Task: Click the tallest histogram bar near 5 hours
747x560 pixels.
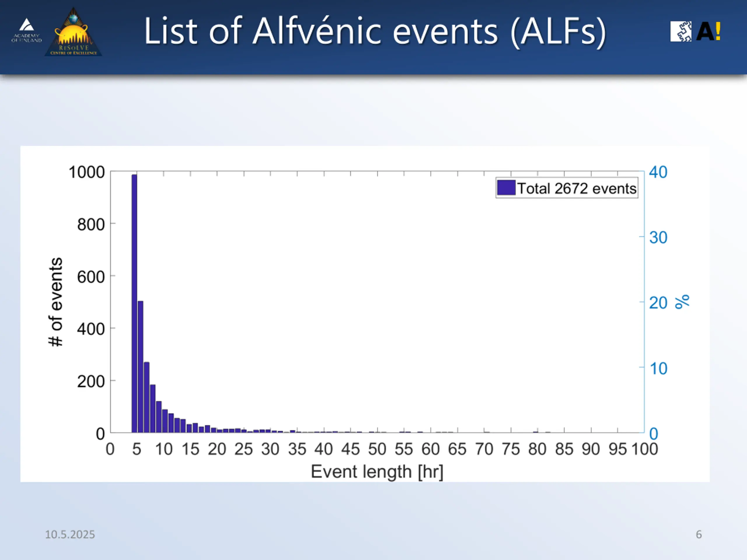Action: [135, 303]
